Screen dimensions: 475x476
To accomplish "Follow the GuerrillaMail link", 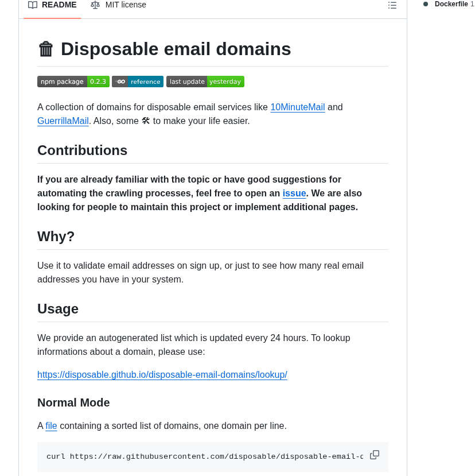I will [x=63, y=121].
